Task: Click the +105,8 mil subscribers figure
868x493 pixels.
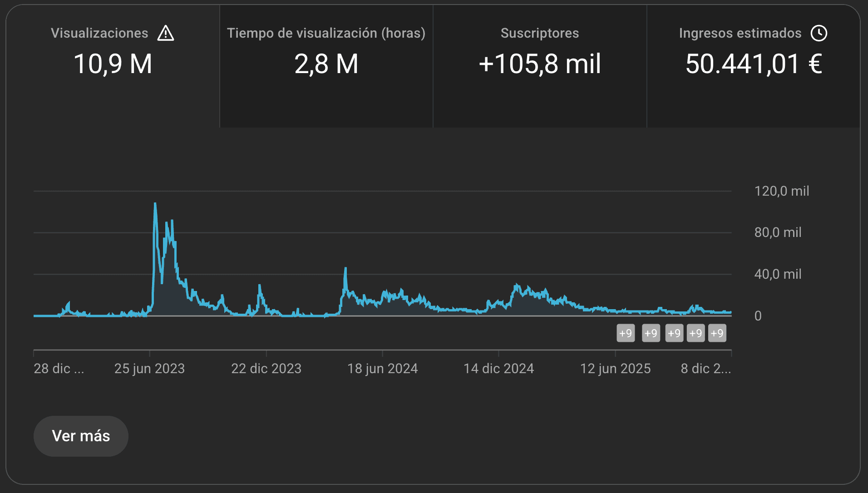Action: pos(539,64)
